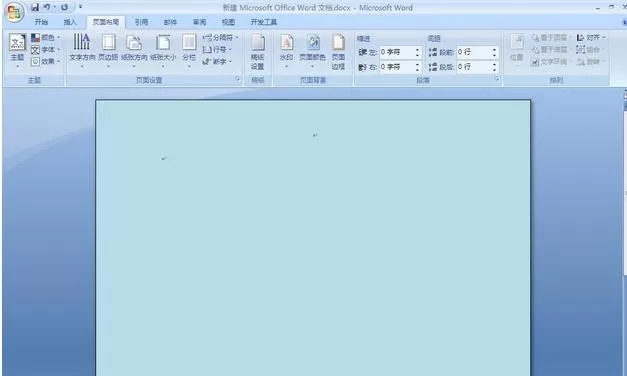Open the 行号 line numbers dropdown
This screenshot has width=627, height=376.
click(x=218, y=50)
